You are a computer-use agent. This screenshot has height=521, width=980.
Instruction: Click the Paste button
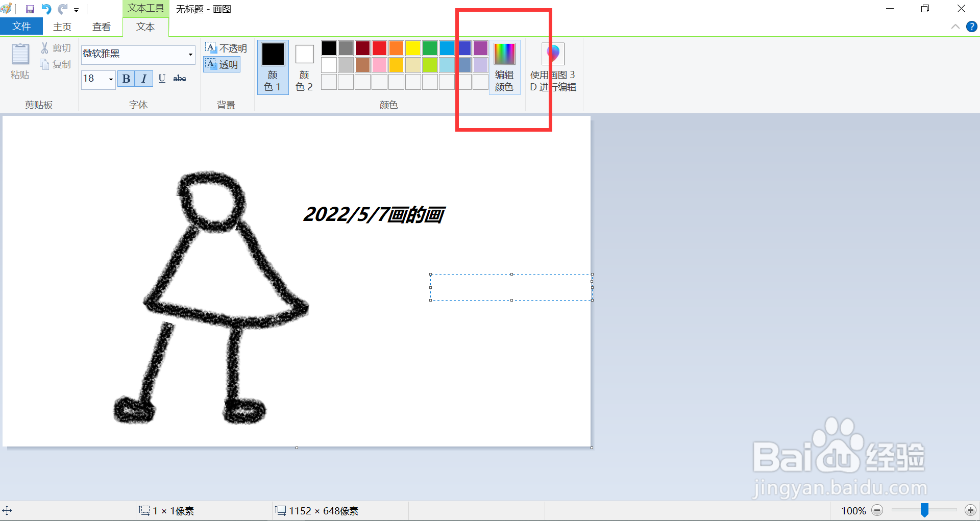(20, 61)
